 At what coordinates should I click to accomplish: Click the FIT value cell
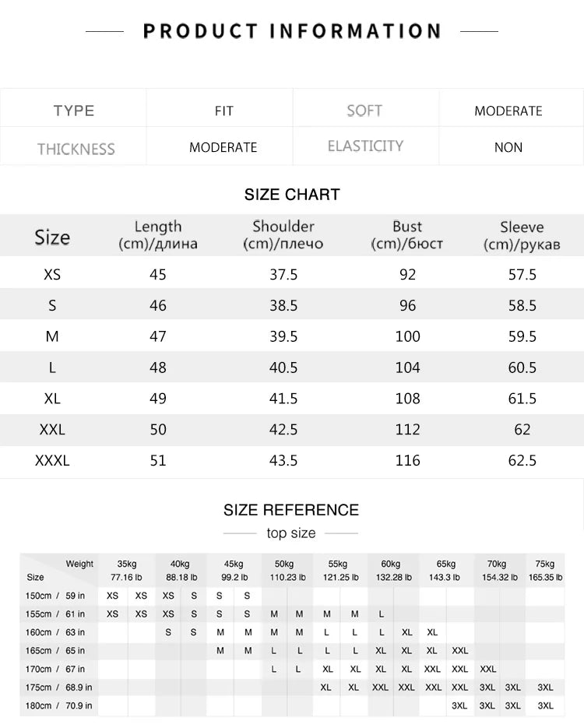tap(223, 111)
